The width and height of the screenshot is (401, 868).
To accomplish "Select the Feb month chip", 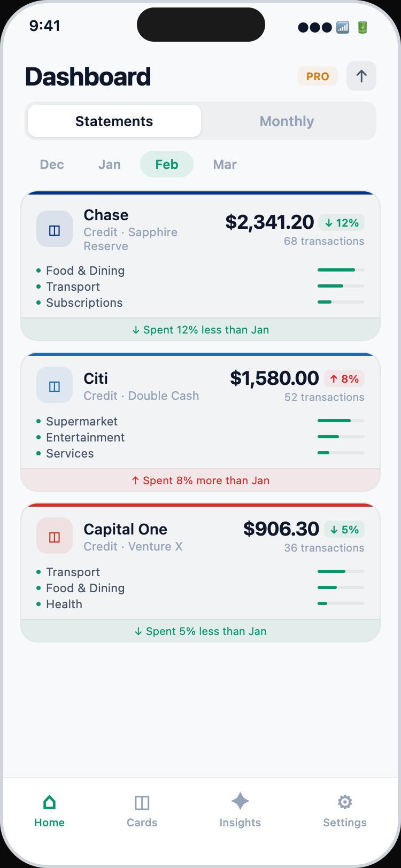I will (167, 165).
